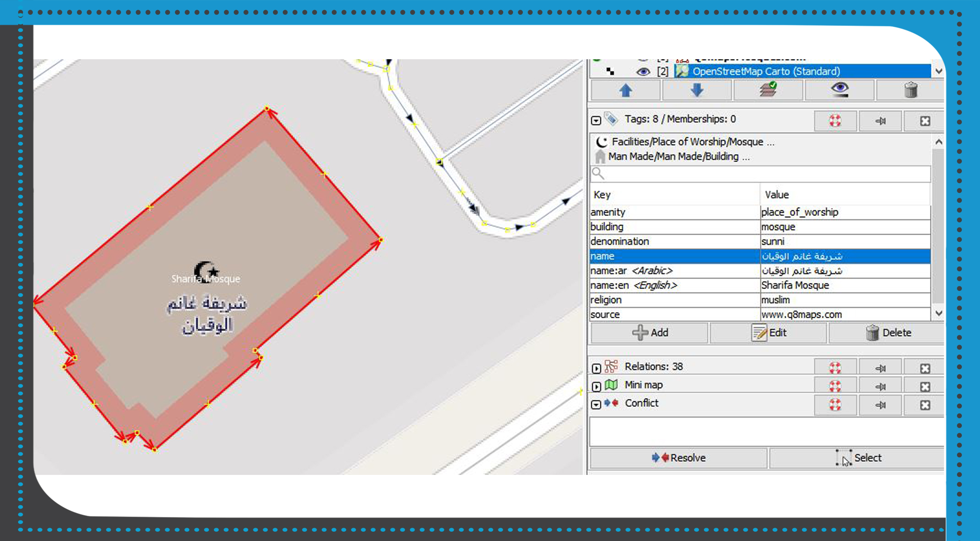Activate the selected layer button

tap(768, 90)
